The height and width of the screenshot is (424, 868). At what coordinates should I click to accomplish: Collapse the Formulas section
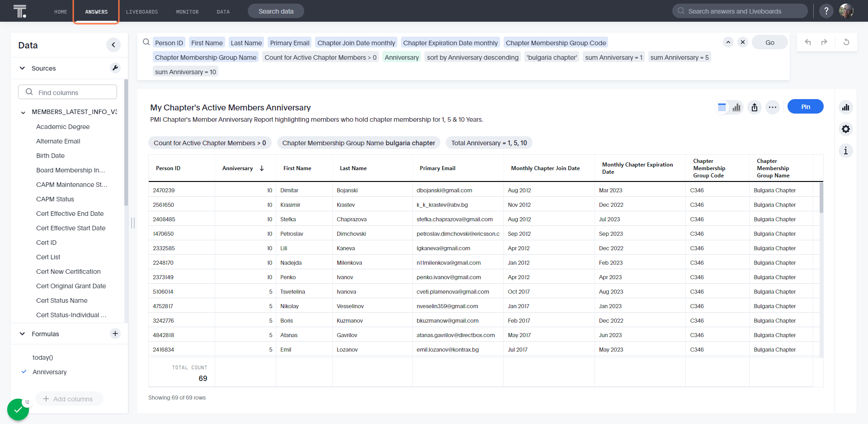tap(22, 333)
